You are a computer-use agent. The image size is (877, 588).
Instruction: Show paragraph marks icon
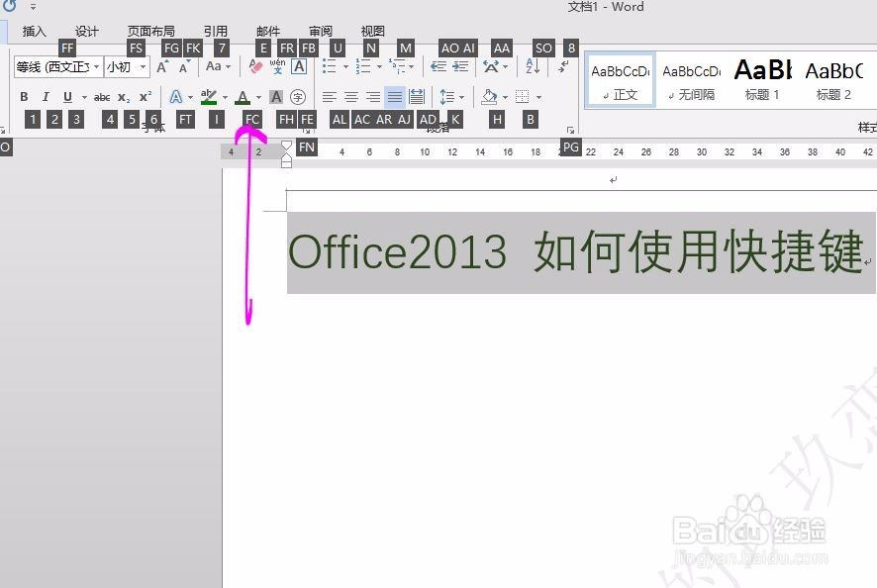[x=564, y=66]
